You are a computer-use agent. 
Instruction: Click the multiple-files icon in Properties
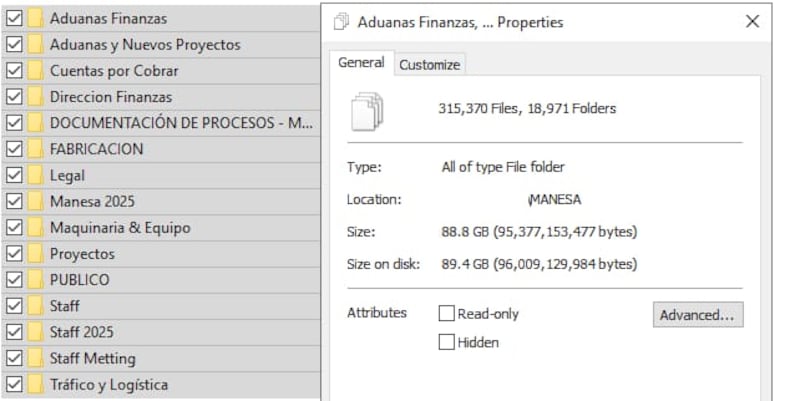pos(367,111)
